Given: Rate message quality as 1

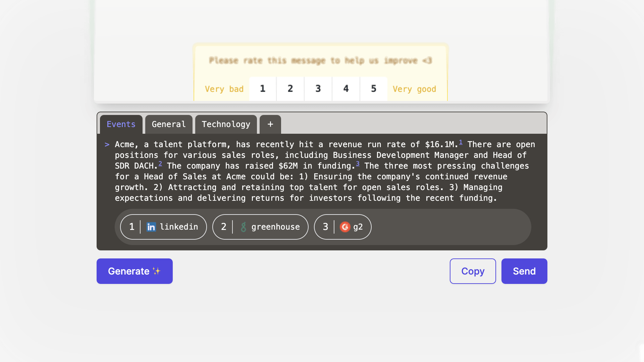Looking at the screenshot, I should coord(263,88).
